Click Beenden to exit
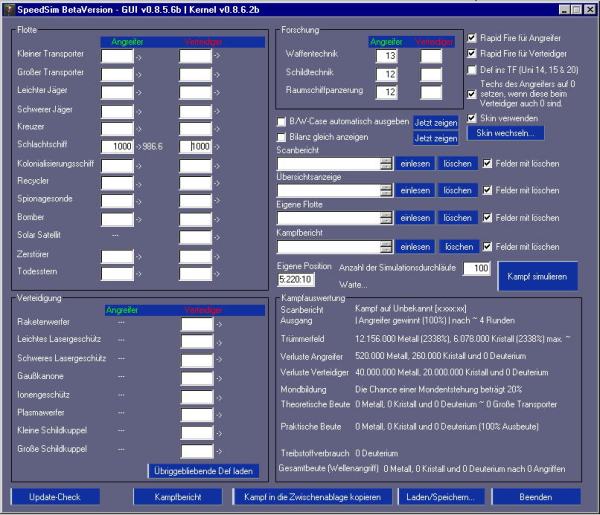This screenshot has width=600, height=515. click(536, 497)
